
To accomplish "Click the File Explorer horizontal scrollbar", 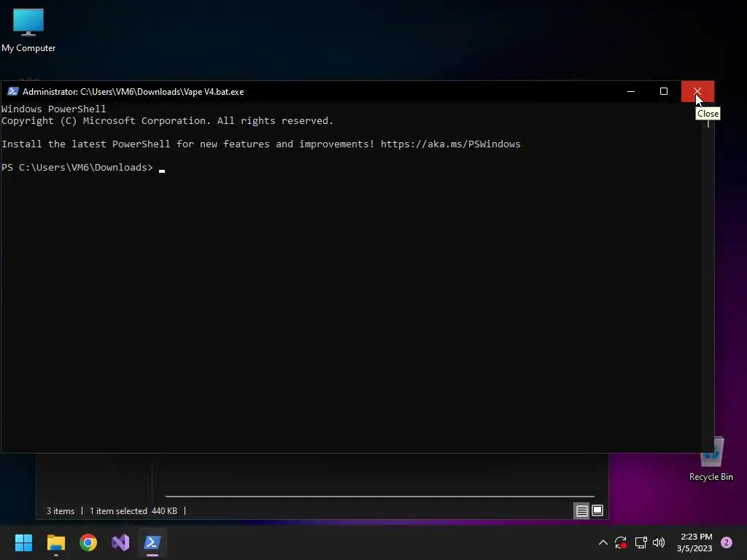I will 379,496.
